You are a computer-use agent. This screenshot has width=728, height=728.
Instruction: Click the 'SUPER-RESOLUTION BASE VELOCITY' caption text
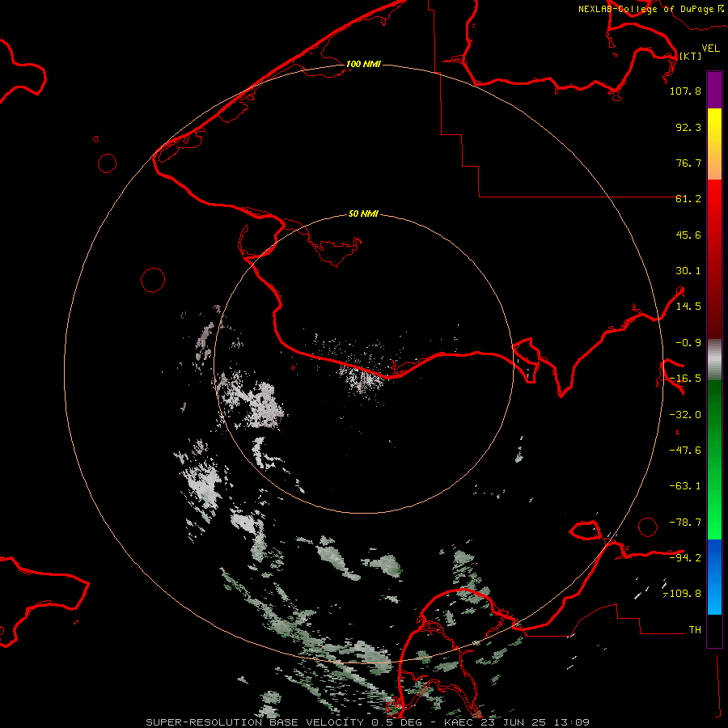pyautogui.click(x=255, y=722)
